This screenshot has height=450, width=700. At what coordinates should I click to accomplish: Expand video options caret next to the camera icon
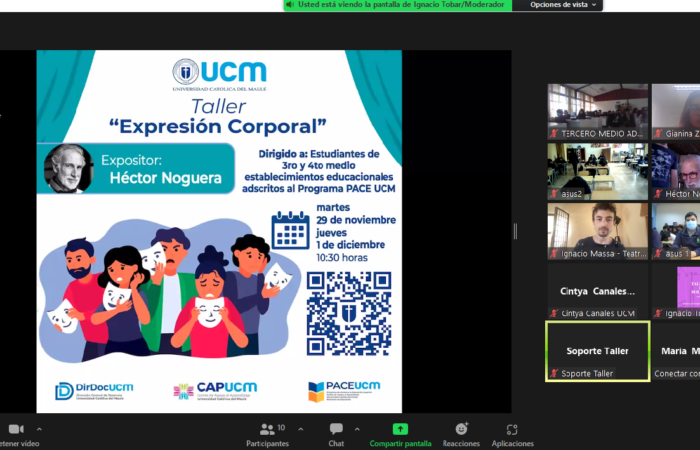(x=39, y=429)
